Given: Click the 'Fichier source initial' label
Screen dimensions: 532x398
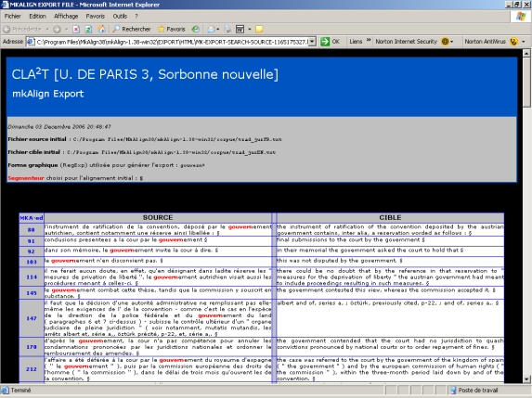Looking at the screenshot, I should pos(37,139).
